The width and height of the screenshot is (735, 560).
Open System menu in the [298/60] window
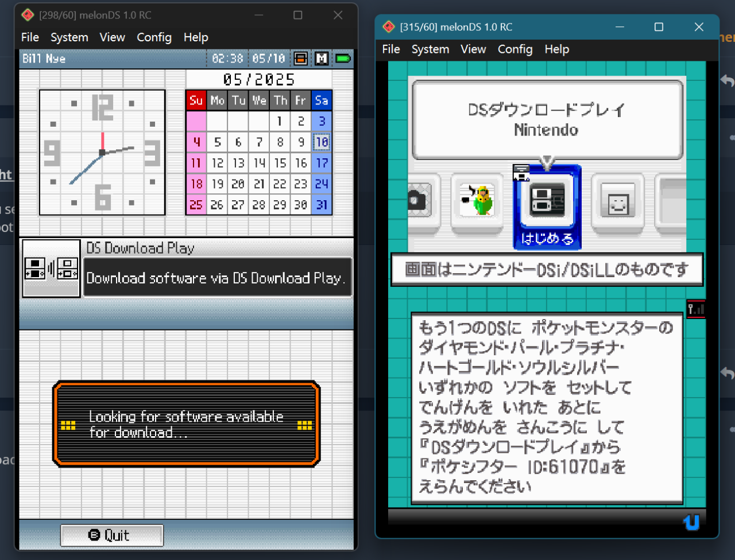pos(69,37)
